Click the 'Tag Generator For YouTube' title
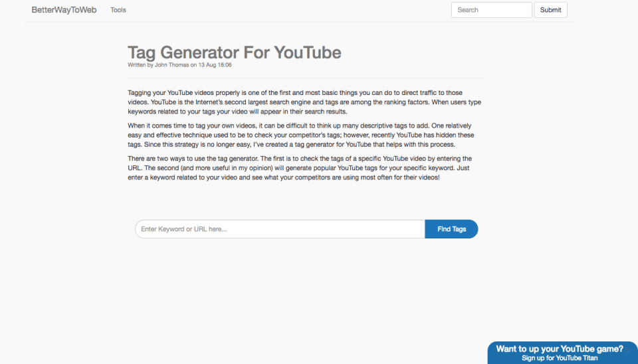638x364 pixels. pyautogui.click(x=235, y=52)
